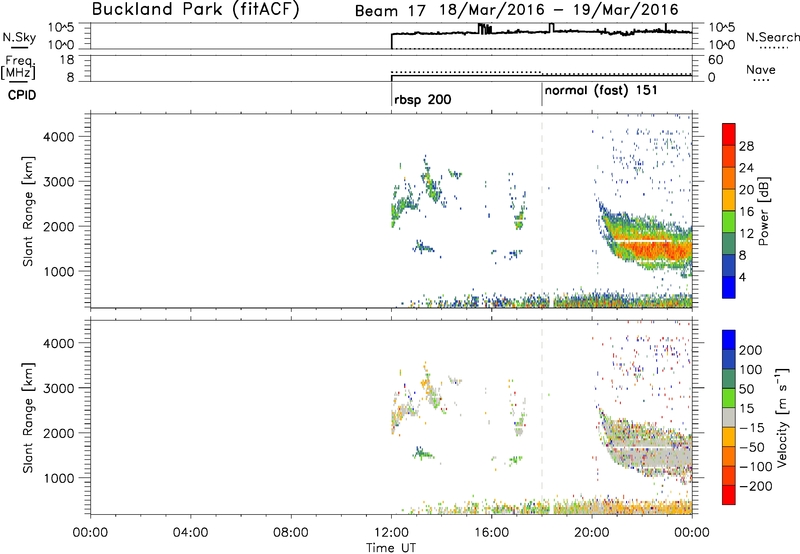Click the "Nave" legend label
This screenshot has height=554, width=800.
[x=761, y=69]
